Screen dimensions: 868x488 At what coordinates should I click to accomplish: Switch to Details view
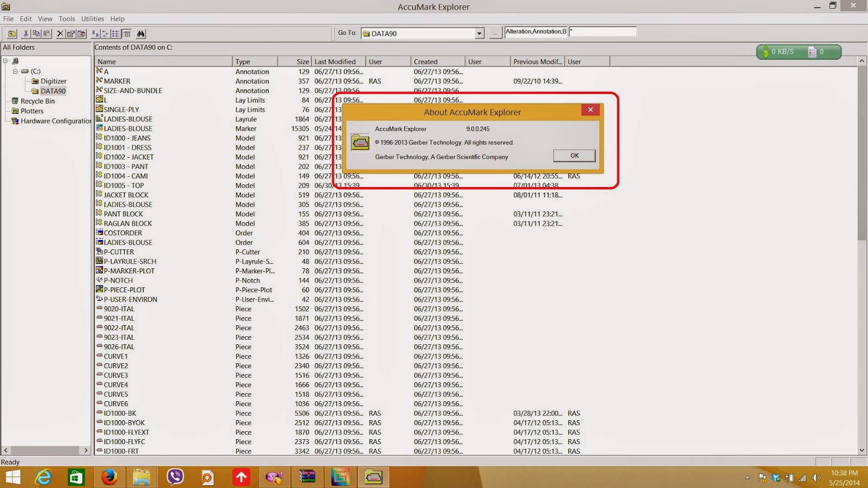click(x=127, y=34)
